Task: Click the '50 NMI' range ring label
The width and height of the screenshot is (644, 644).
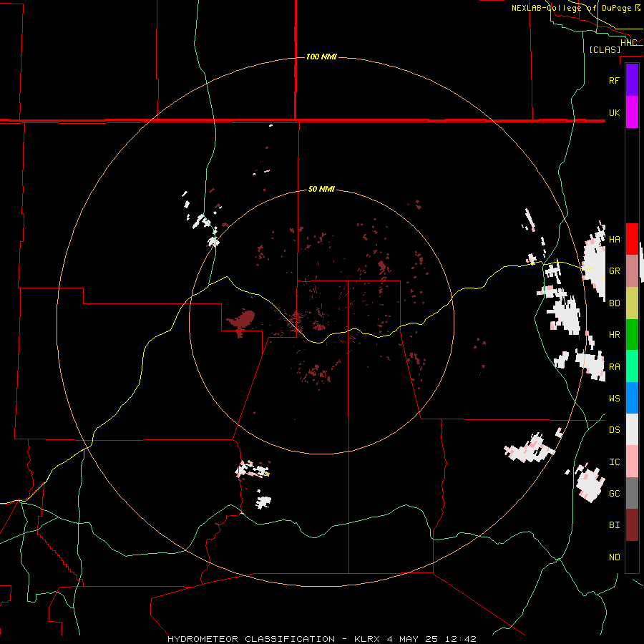Action: (321, 189)
